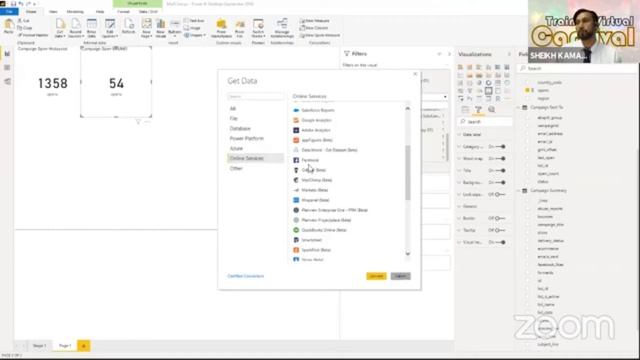Click the Fields pane search box
The height and width of the screenshot is (360, 640).
tap(576, 69)
